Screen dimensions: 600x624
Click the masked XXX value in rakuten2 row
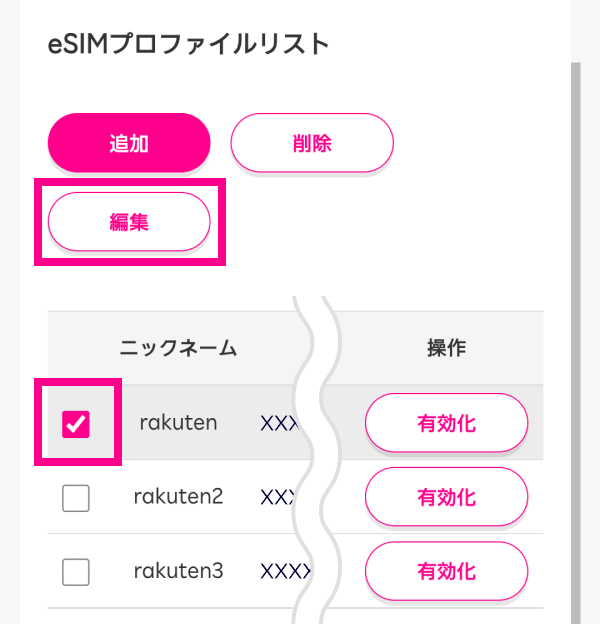277,498
